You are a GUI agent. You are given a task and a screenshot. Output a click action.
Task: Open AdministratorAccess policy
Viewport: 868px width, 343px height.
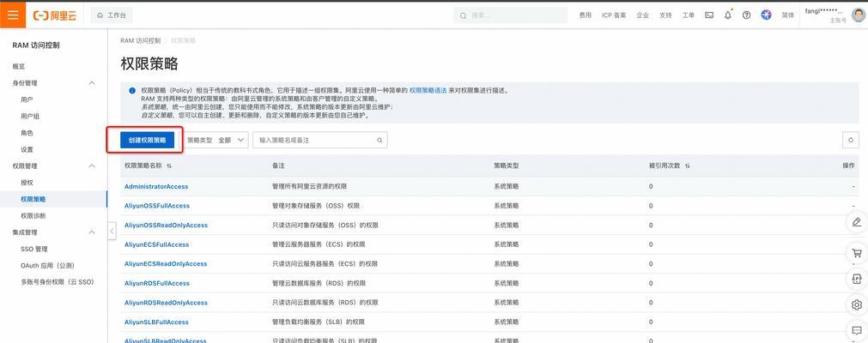click(156, 186)
